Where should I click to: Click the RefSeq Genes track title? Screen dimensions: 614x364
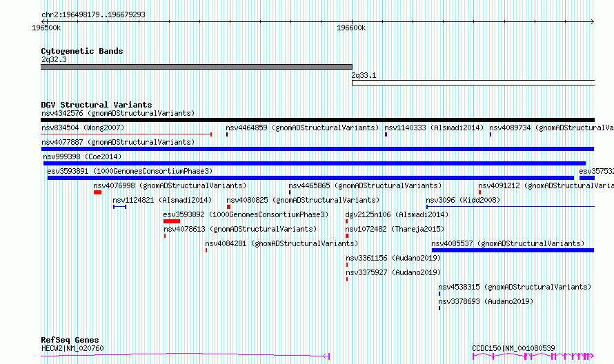coord(70,340)
